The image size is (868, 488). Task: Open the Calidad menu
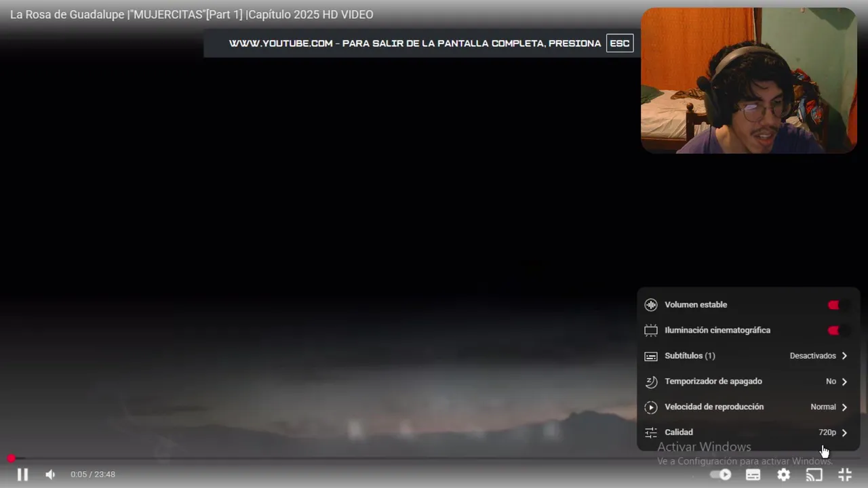[748, 432]
